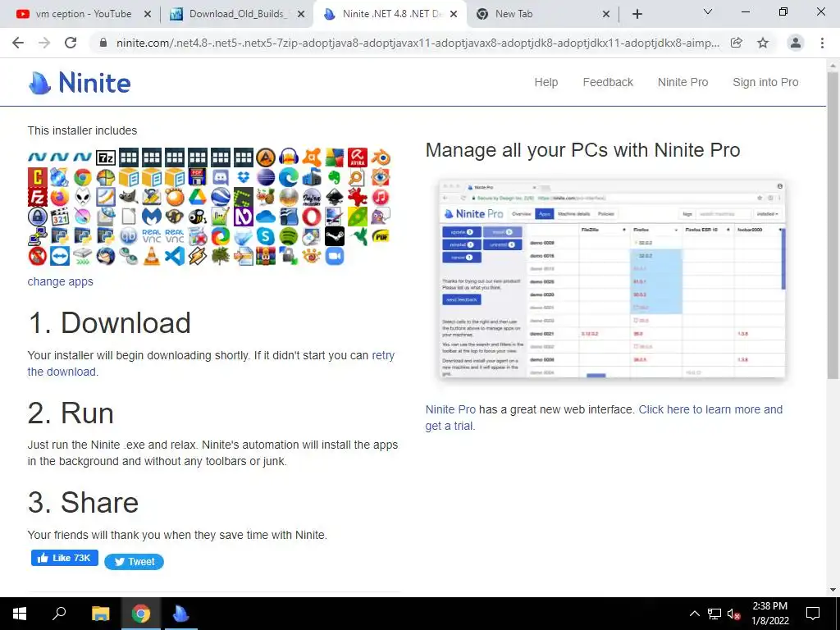Click the KeePass padlock icon

pos(38,217)
